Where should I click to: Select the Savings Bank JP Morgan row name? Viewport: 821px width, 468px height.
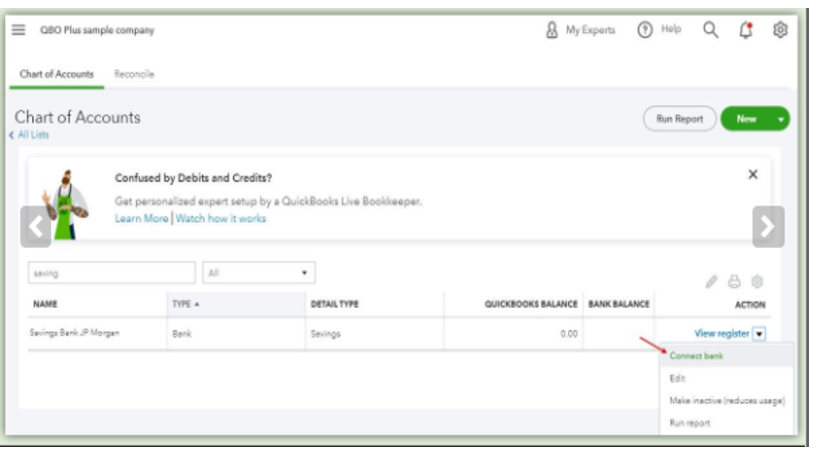[x=74, y=332]
